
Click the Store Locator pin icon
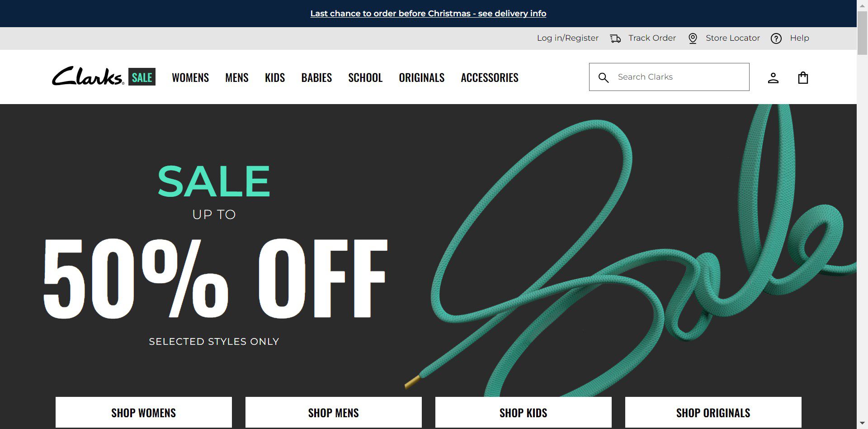click(x=693, y=38)
